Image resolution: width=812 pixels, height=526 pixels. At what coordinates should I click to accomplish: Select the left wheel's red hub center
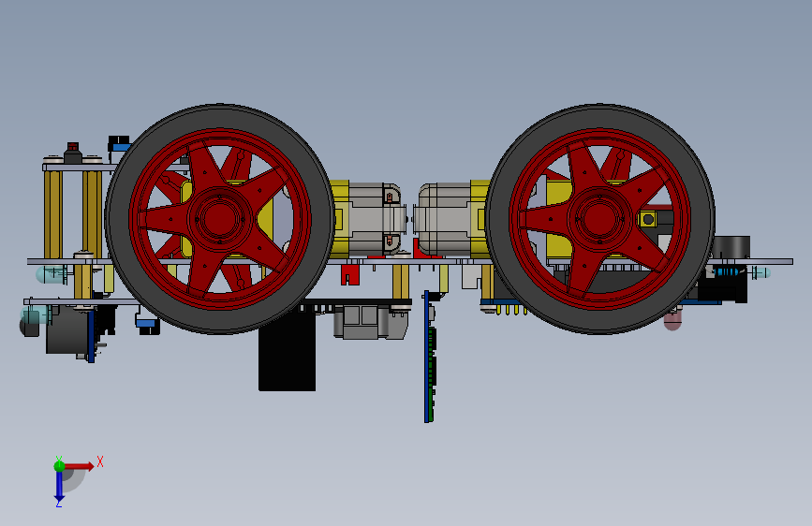pyautogui.click(x=219, y=219)
